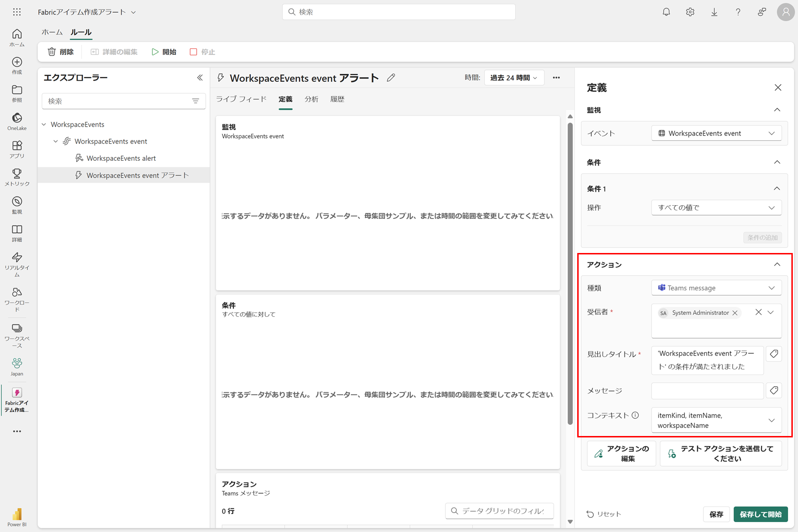Open メトリック trophy icon in sidebar
The image size is (798, 532).
(17, 177)
